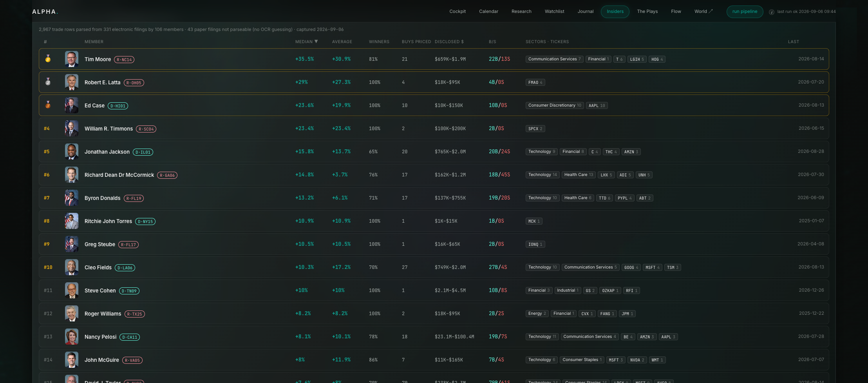Screen dimensions: 868x383
Task: Open Nancy Pelosi's portrait thumbnail
Action: 72,337
